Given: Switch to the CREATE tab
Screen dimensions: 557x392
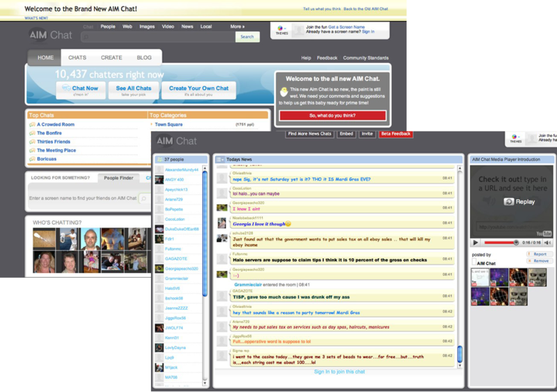Looking at the screenshot, I should click(111, 58).
